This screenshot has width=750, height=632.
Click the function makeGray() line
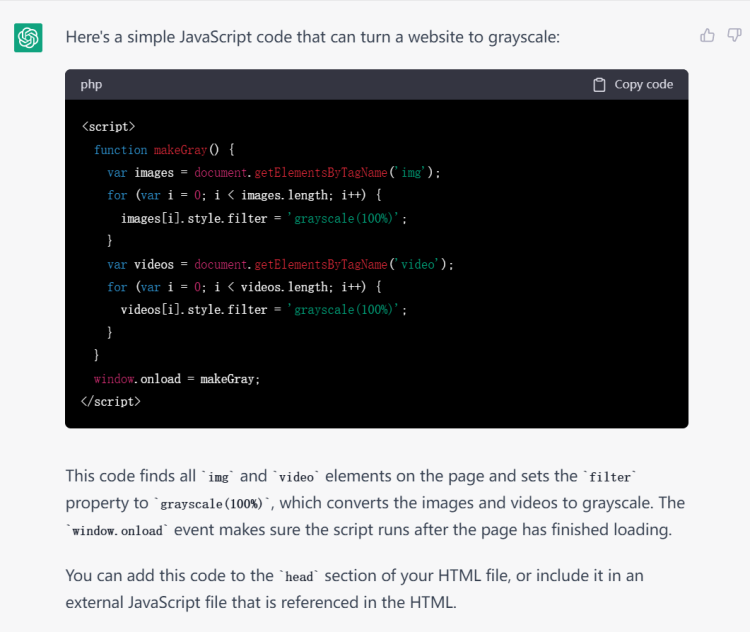tap(164, 150)
